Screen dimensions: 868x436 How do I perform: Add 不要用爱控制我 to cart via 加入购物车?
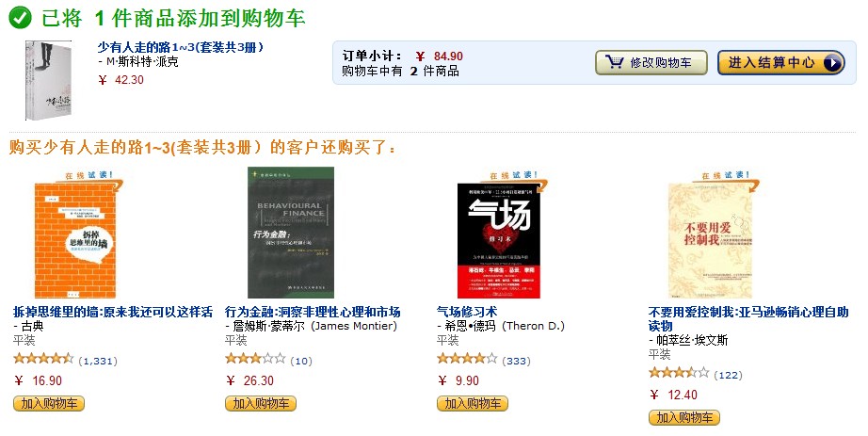pos(684,418)
